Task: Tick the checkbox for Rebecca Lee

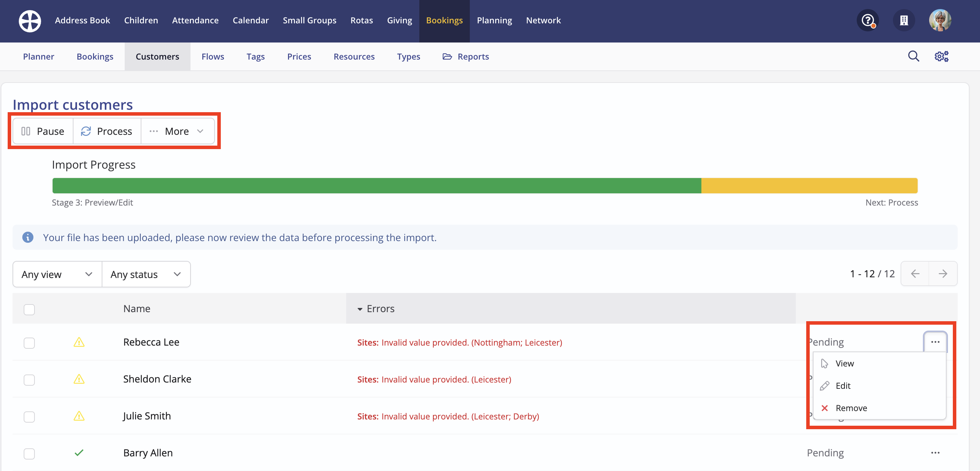Action: click(x=29, y=343)
